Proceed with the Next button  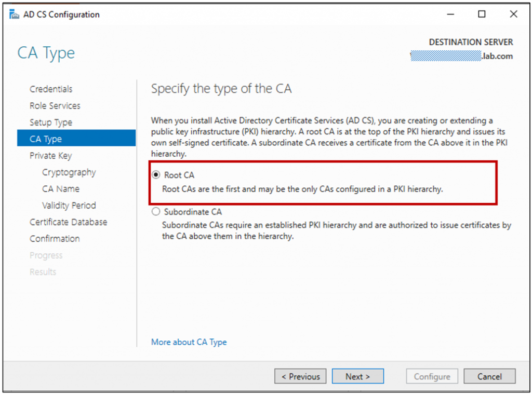pyautogui.click(x=357, y=376)
